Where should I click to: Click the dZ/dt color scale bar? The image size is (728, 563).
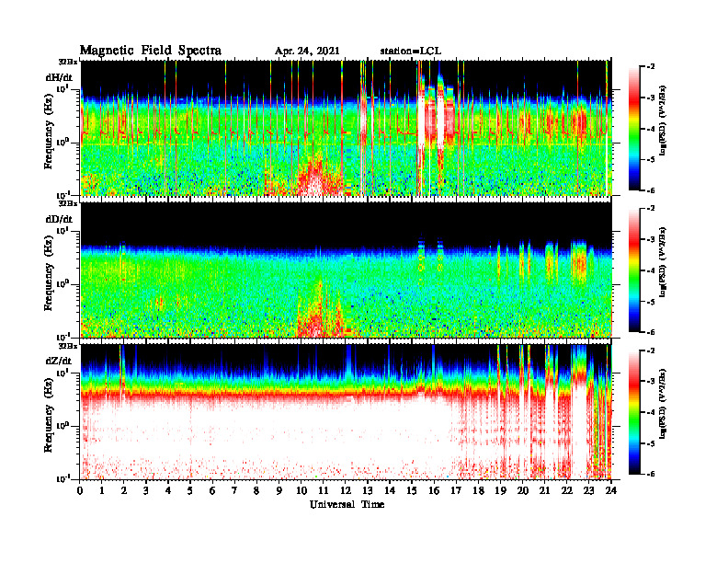634,412
